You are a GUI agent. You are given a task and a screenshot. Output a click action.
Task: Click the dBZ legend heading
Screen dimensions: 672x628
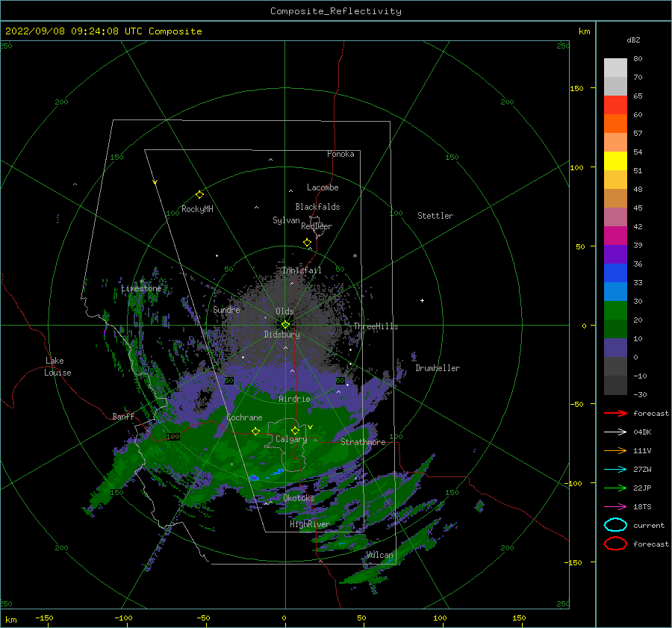click(x=633, y=40)
